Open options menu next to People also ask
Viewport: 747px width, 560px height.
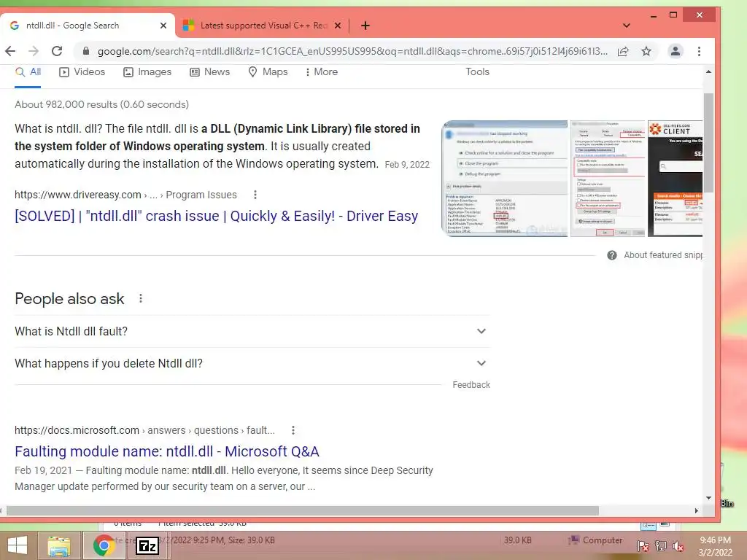(x=141, y=298)
